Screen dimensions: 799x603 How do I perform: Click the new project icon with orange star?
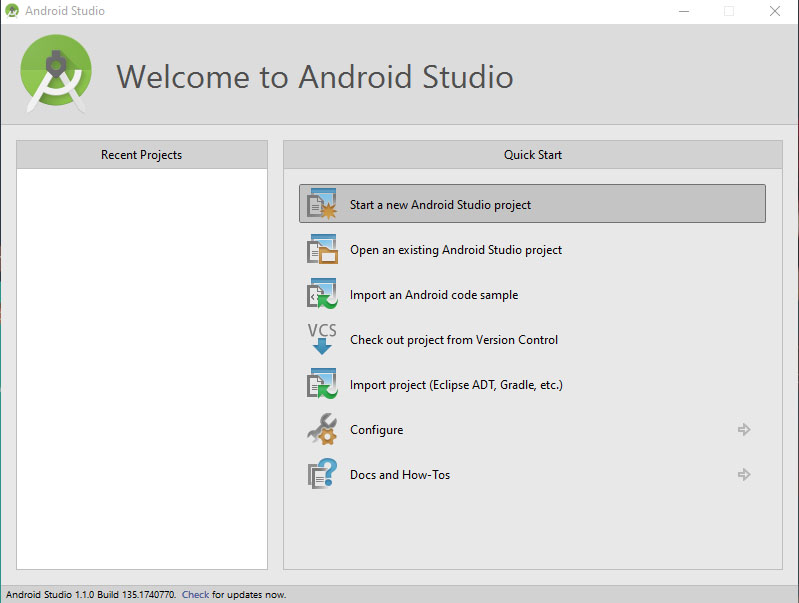(322, 204)
